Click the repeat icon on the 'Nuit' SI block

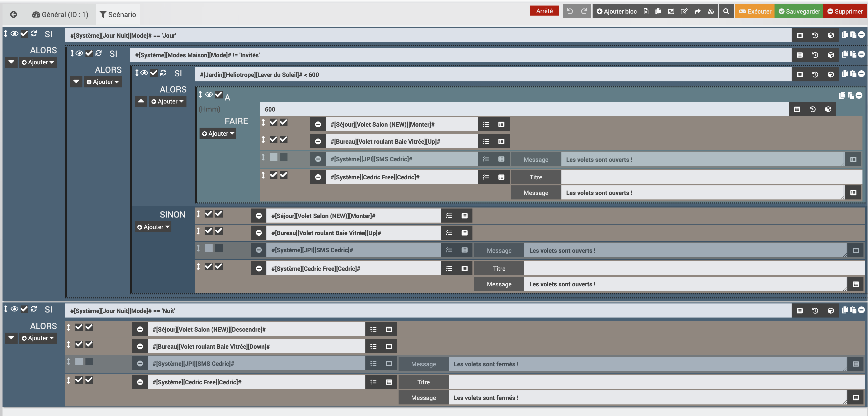[34, 309]
